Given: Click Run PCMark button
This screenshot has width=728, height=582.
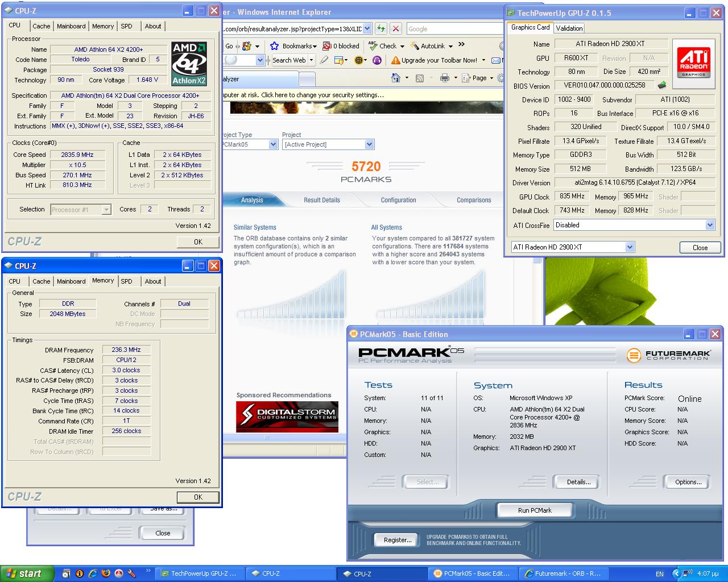Looking at the screenshot, I should tap(535, 510).
